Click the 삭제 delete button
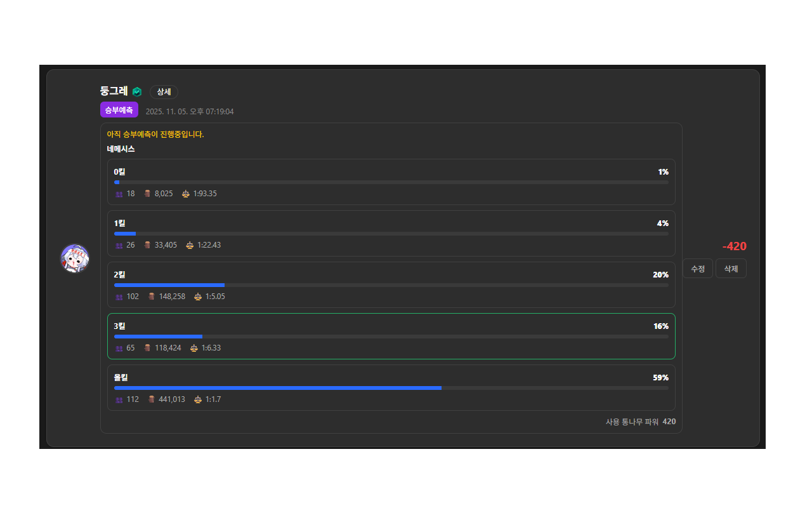This screenshot has width=812, height=508. [x=731, y=269]
